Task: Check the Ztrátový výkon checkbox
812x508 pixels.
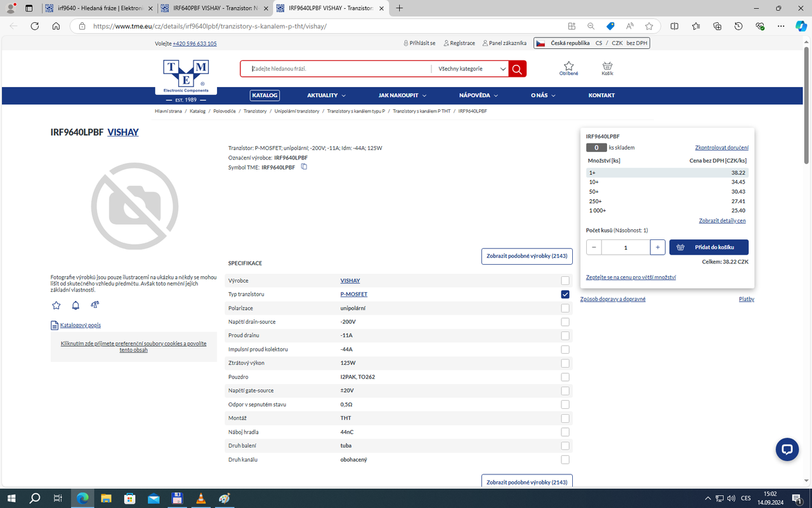Action: [x=565, y=363]
